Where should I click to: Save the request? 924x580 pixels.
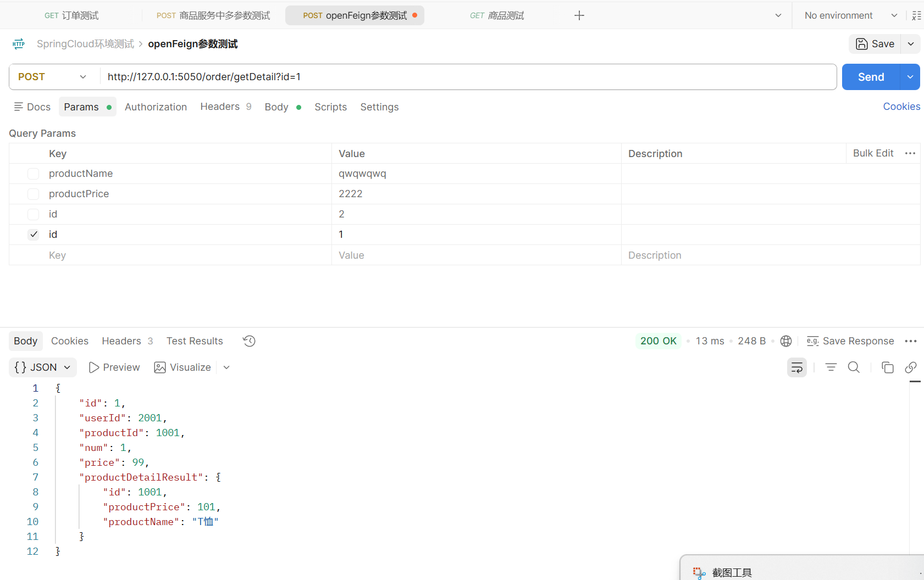coord(875,44)
